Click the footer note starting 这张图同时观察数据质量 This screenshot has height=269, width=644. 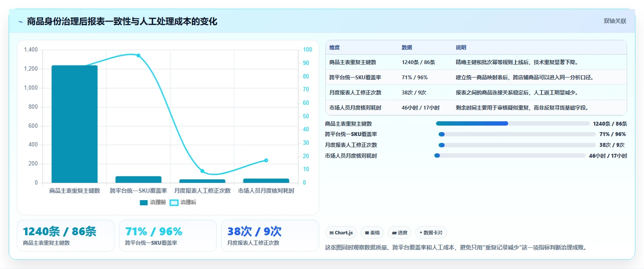456,248
